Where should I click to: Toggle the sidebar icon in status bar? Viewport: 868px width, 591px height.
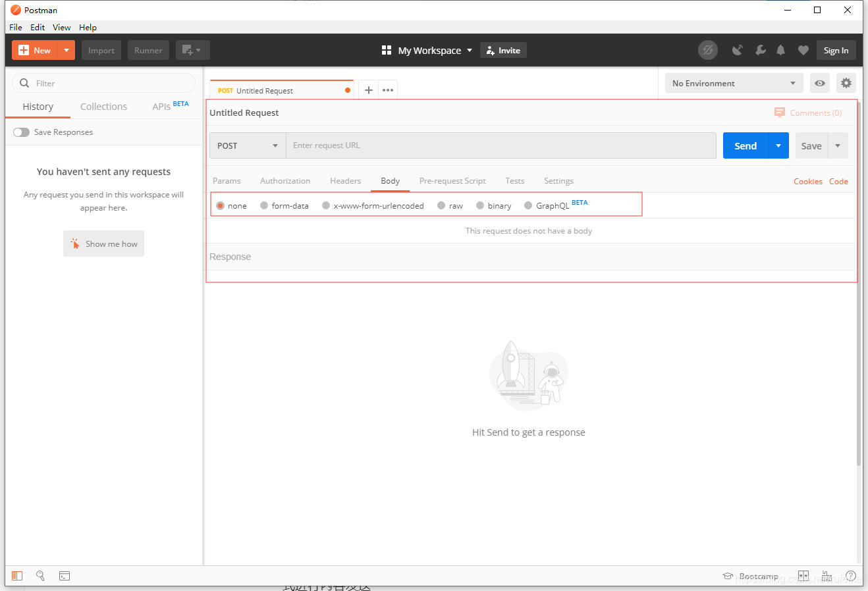point(17,576)
